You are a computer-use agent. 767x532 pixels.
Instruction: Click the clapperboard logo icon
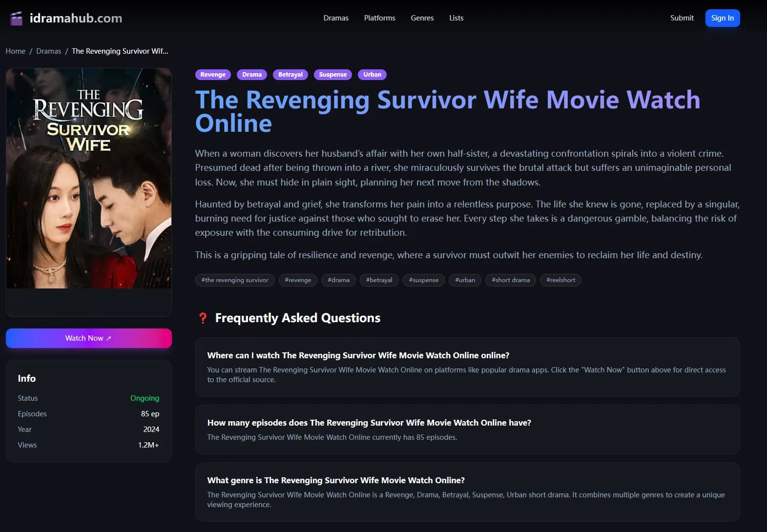pyautogui.click(x=17, y=19)
